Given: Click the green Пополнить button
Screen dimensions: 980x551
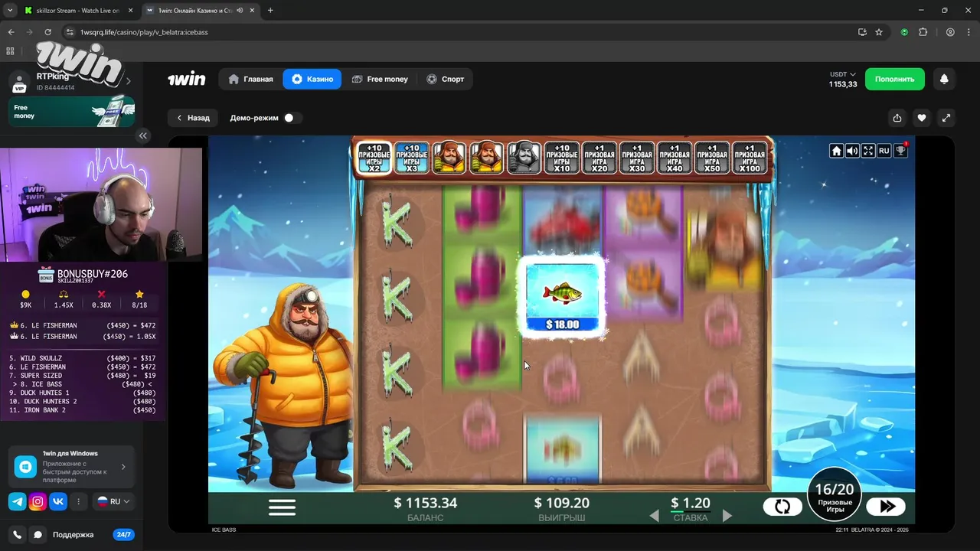Looking at the screenshot, I should pyautogui.click(x=894, y=79).
